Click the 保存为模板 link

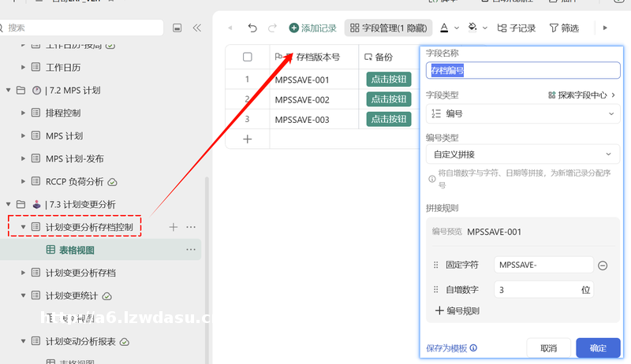446,347
